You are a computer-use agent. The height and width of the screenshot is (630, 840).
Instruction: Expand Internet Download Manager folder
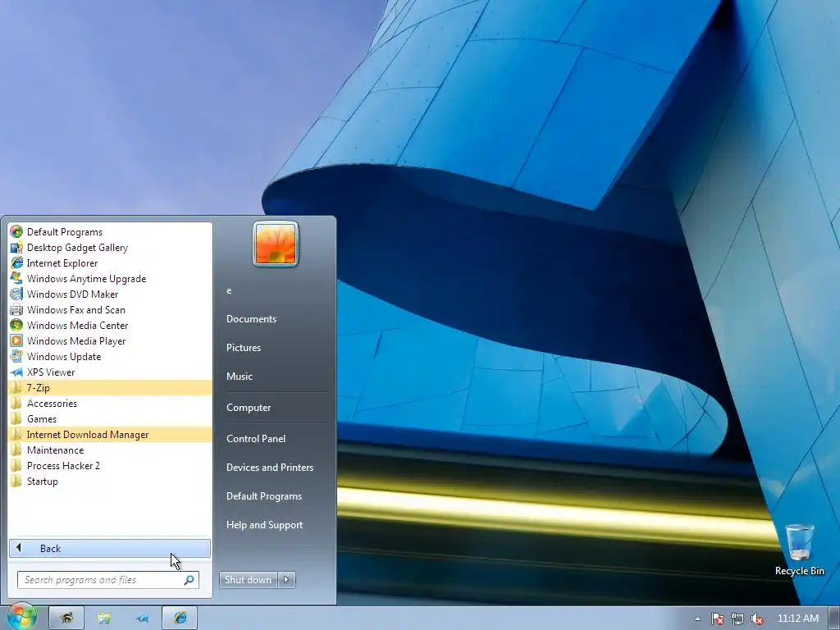coord(111,435)
